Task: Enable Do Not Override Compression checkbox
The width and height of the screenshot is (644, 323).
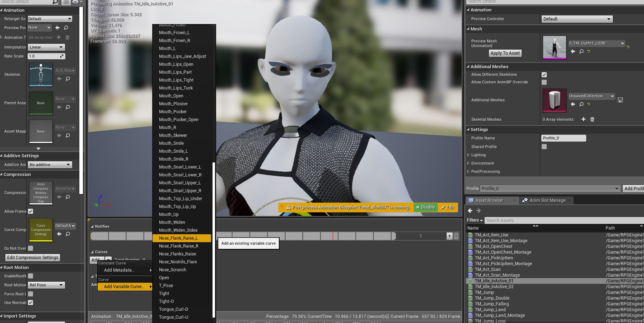Action: coord(31,248)
